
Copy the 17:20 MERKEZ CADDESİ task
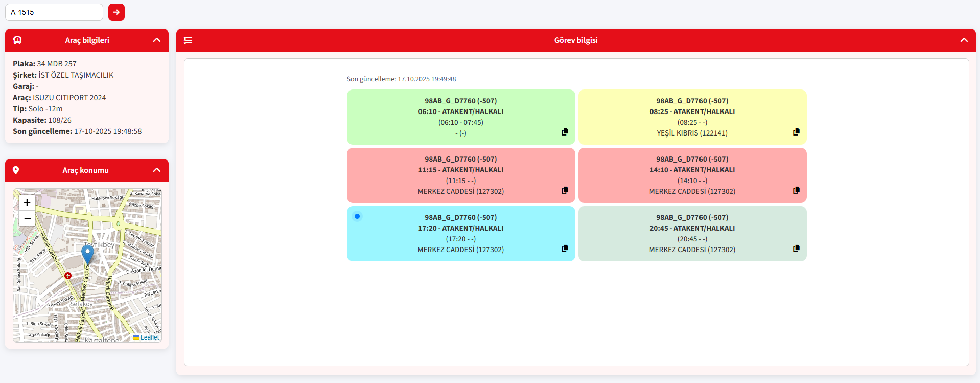pyautogui.click(x=565, y=249)
